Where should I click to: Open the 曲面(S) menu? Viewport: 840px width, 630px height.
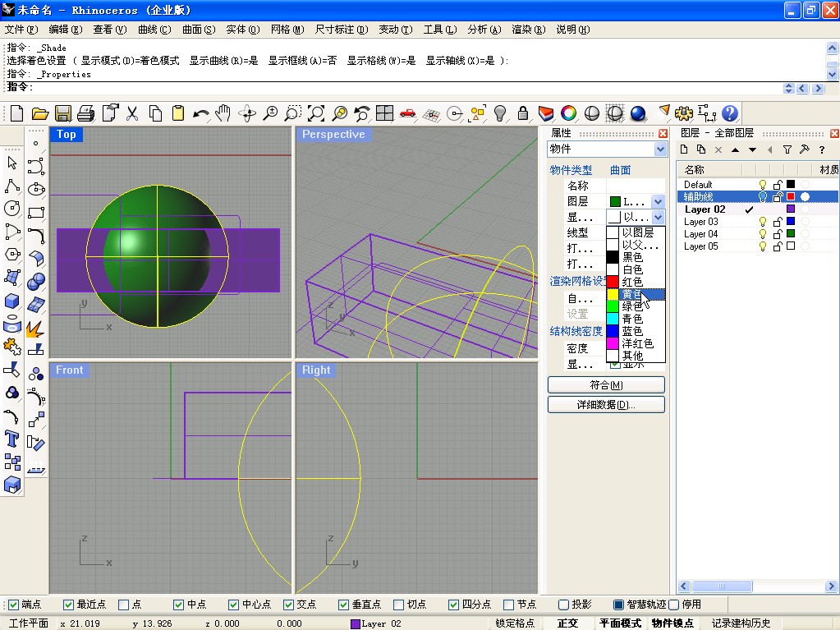(x=198, y=30)
